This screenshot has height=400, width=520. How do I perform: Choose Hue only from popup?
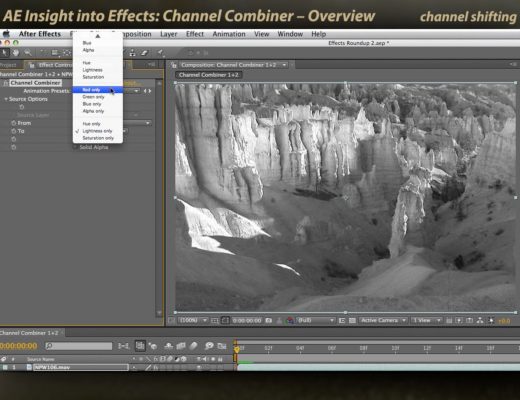click(x=98, y=124)
